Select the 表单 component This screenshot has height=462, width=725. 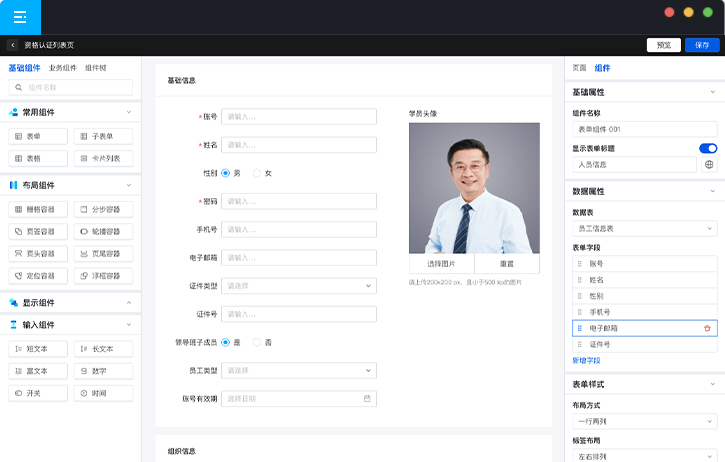coord(38,135)
